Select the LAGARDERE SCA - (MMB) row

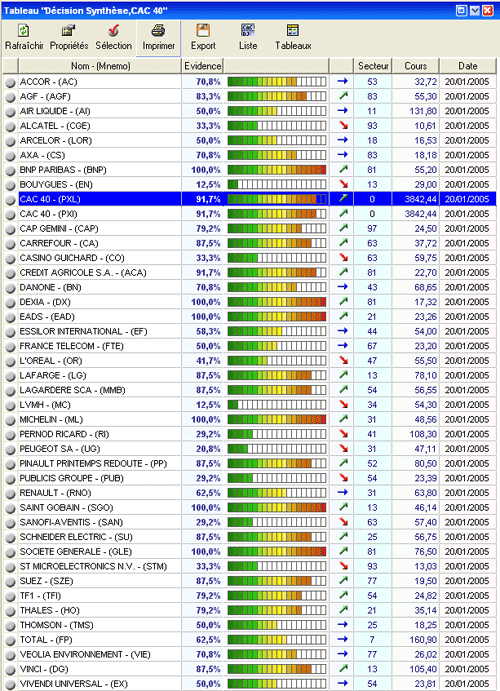250,390
